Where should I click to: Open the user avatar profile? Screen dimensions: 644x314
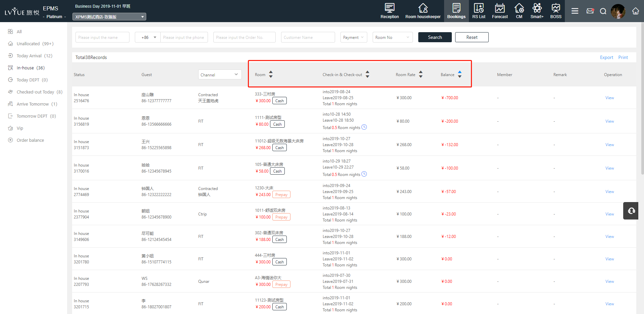pos(618,11)
